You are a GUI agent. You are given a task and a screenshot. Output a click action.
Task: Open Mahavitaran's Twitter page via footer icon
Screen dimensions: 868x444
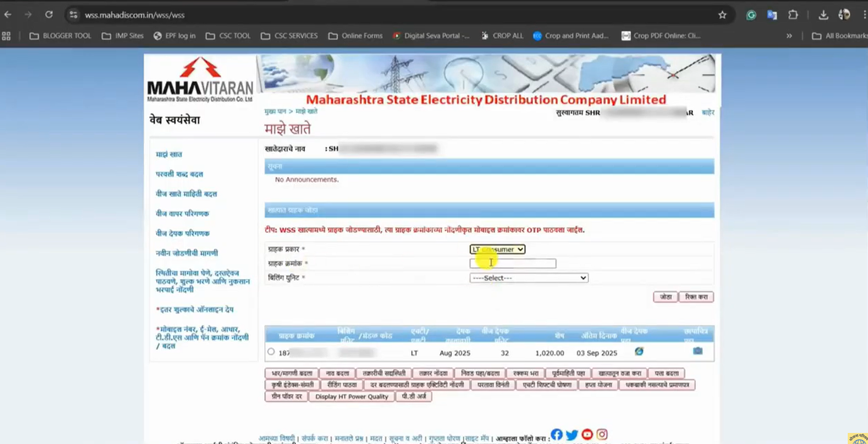[572, 434]
